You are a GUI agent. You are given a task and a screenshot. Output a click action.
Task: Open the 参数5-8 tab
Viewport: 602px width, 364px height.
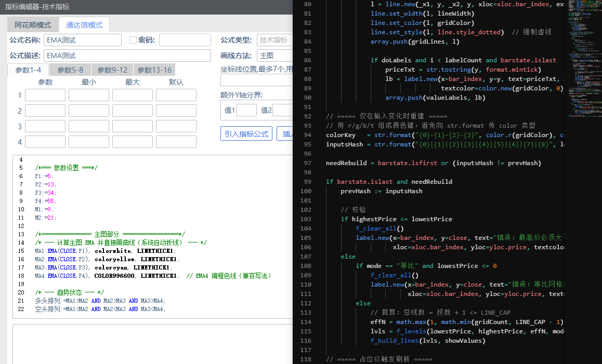[70, 70]
